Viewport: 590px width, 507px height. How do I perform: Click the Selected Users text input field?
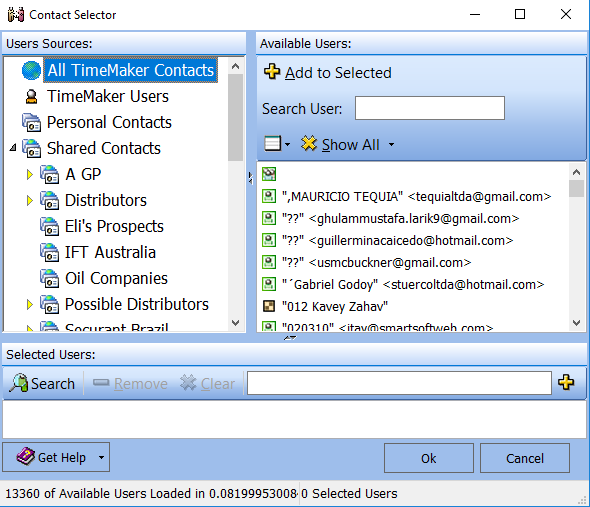[x=399, y=383]
